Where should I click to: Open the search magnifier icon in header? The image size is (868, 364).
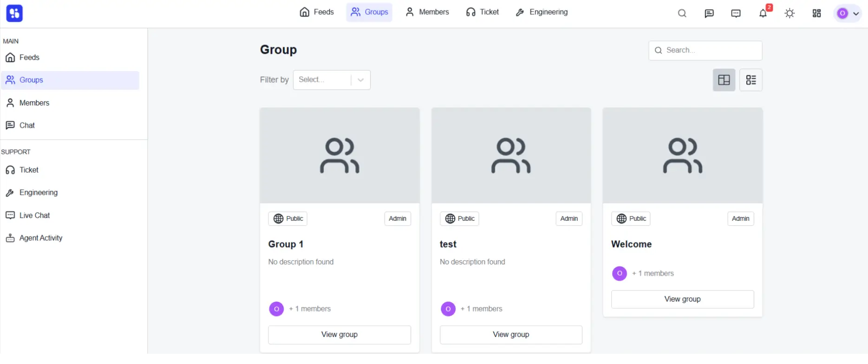coord(682,13)
